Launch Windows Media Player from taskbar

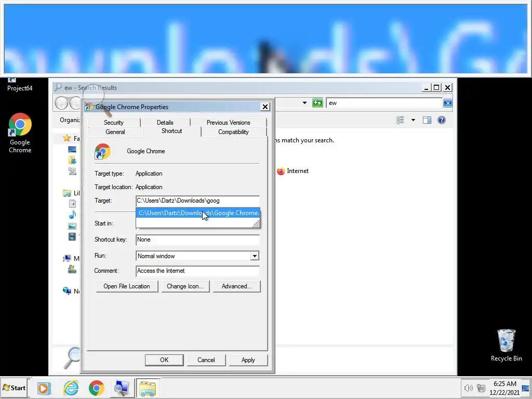pyautogui.click(x=44, y=388)
